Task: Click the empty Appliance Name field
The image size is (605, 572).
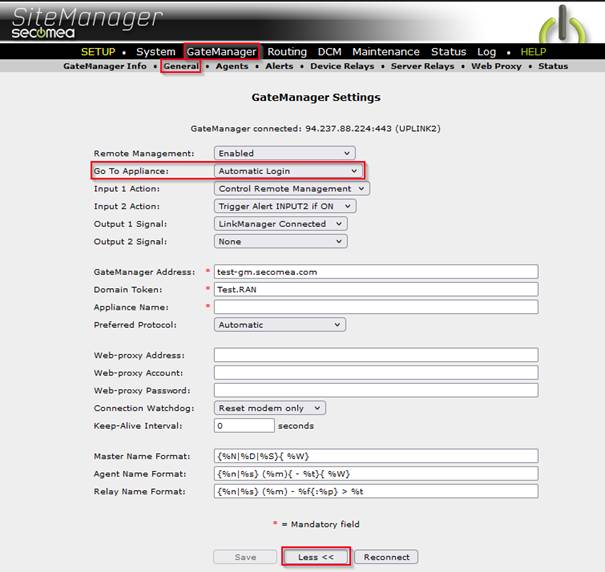Action: [376, 307]
